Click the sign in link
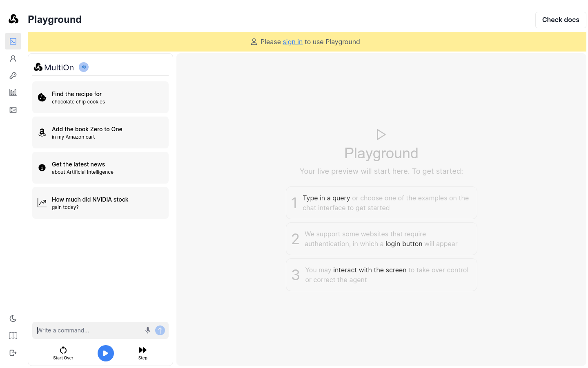Screen dimensions: 588x368 pos(292,42)
